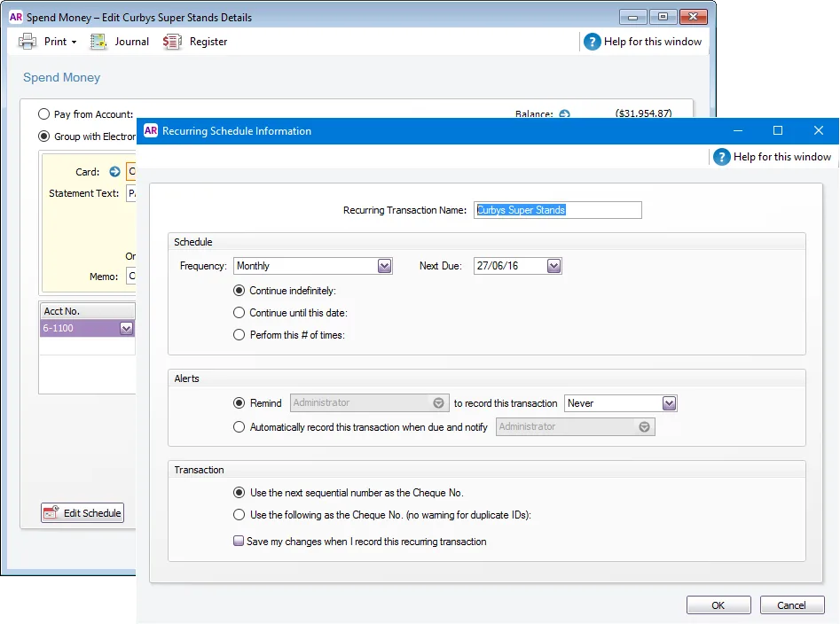Click the Print icon in Spend Money window

(27, 41)
